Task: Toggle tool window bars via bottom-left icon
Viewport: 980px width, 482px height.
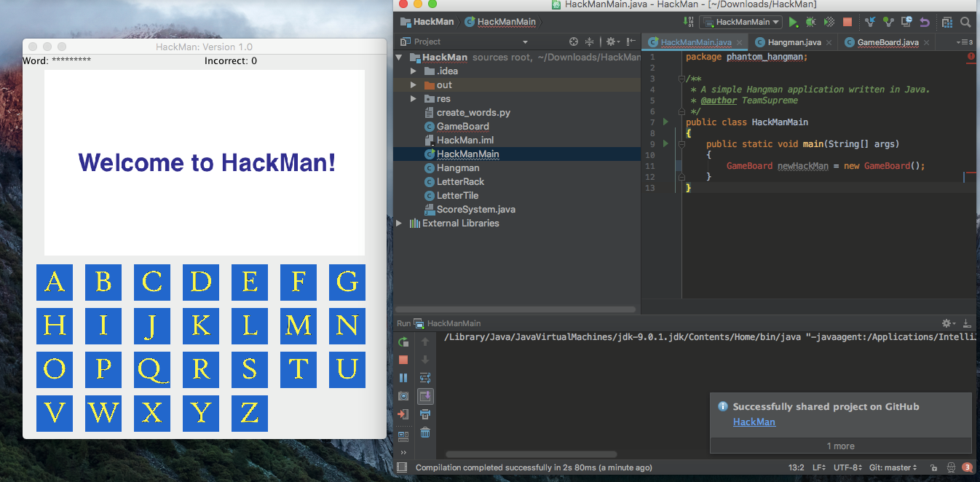Action: (401, 467)
